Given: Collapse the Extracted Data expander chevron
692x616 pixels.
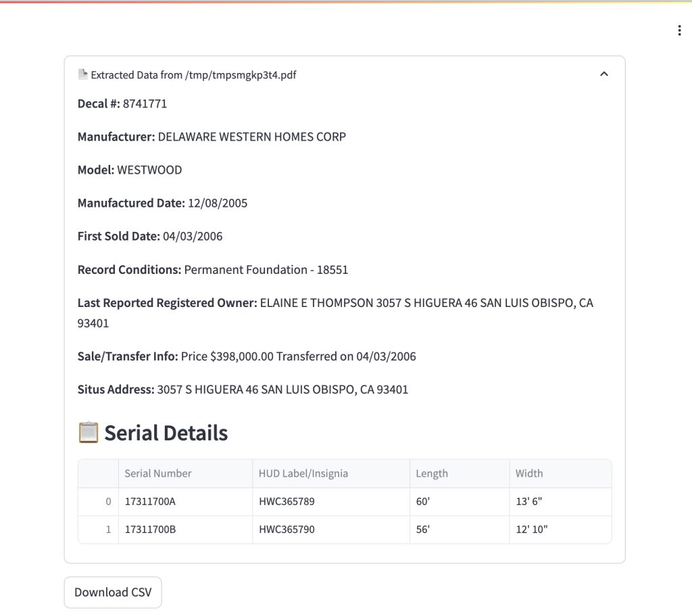Looking at the screenshot, I should tap(604, 74).
